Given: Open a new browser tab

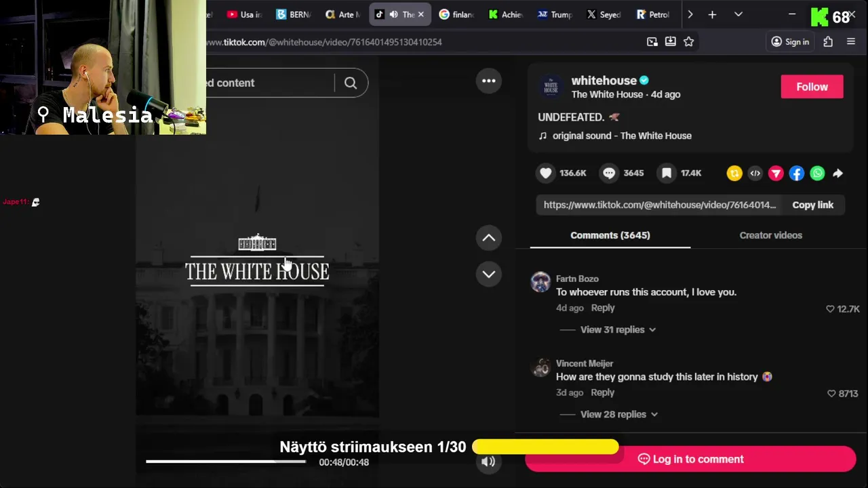Looking at the screenshot, I should pyautogui.click(x=712, y=14).
